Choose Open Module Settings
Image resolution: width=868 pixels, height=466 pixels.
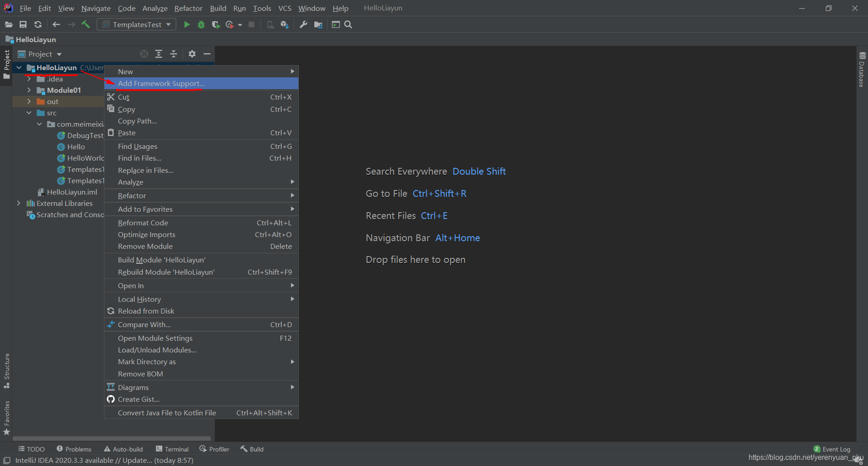[x=201, y=338]
